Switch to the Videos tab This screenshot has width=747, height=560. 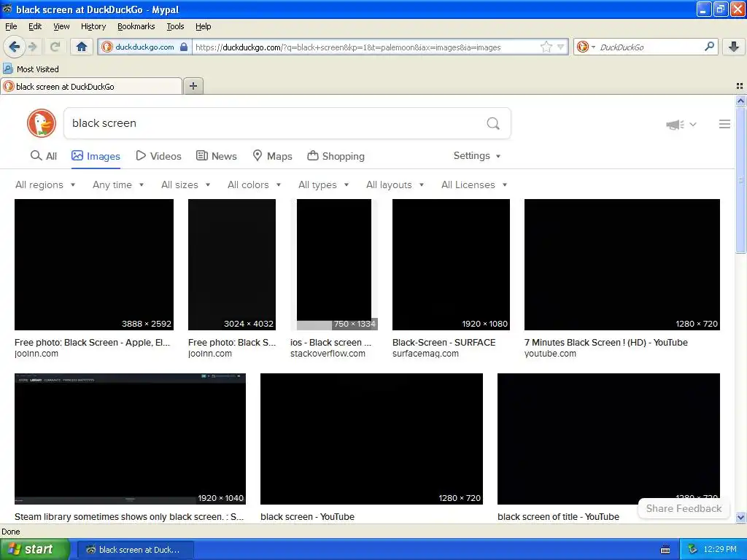pos(158,156)
